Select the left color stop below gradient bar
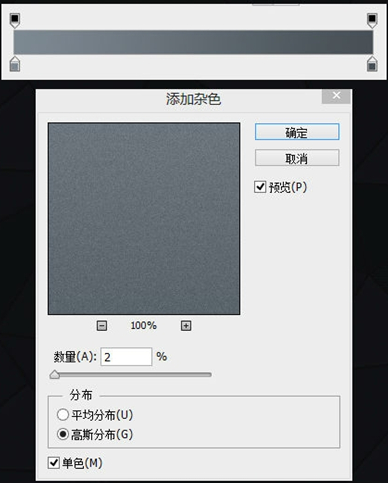Viewport: 388px width, 483px height. click(15, 64)
